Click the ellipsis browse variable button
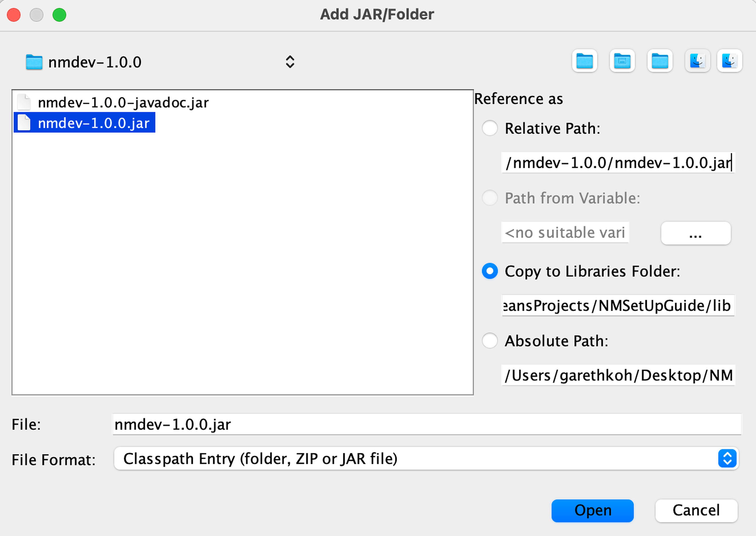 click(696, 233)
